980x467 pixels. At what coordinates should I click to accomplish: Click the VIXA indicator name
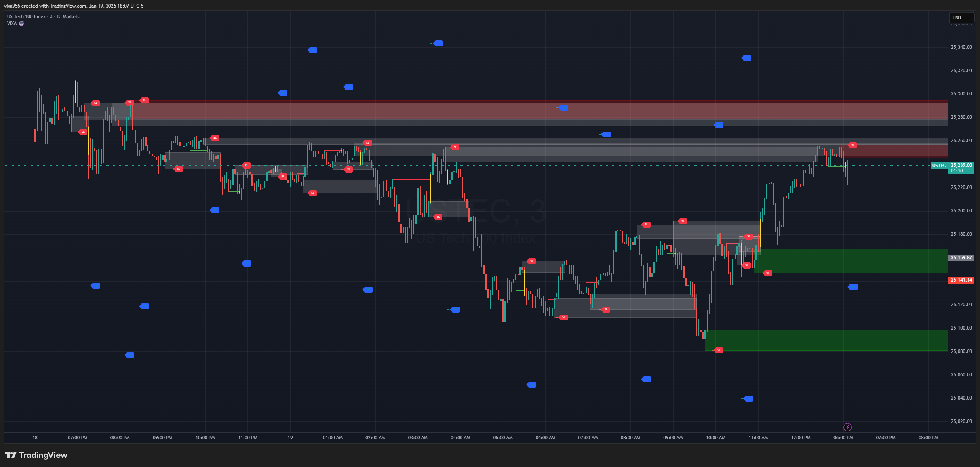(12, 23)
